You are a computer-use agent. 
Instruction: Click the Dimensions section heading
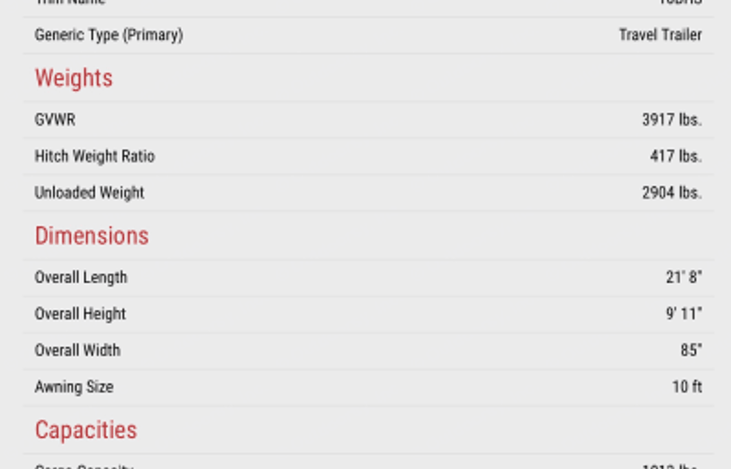pyautogui.click(x=91, y=236)
